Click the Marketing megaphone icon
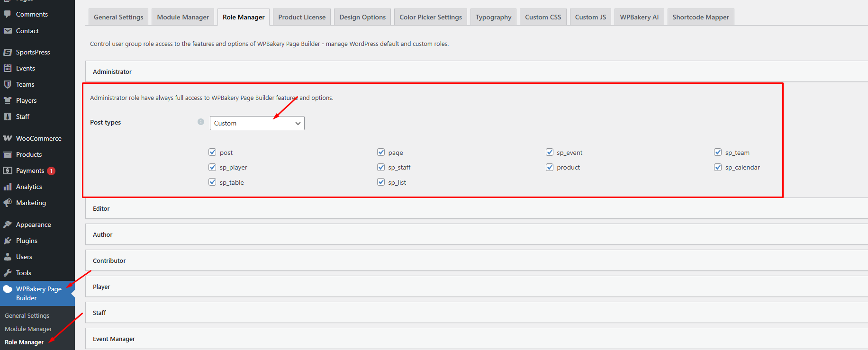This screenshot has height=350, width=868. (x=8, y=203)
